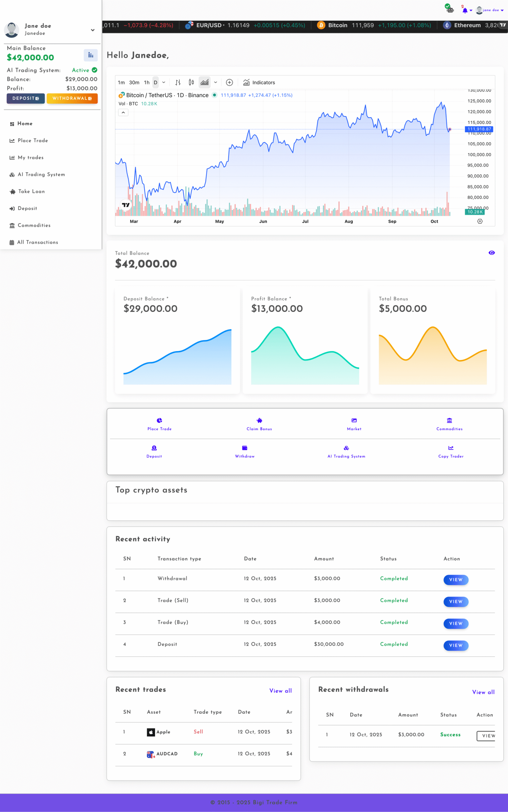Viewport: 508px width, 812px height.
Task: Go to All Transactions in sidebar
Action: (37, 242)
